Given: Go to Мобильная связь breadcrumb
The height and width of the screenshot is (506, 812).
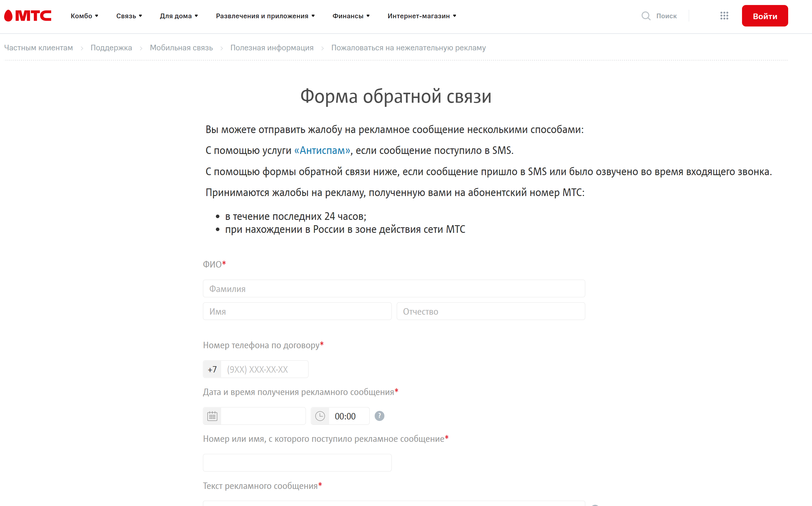Looking at the screenshot, I should tap(181, 48).
